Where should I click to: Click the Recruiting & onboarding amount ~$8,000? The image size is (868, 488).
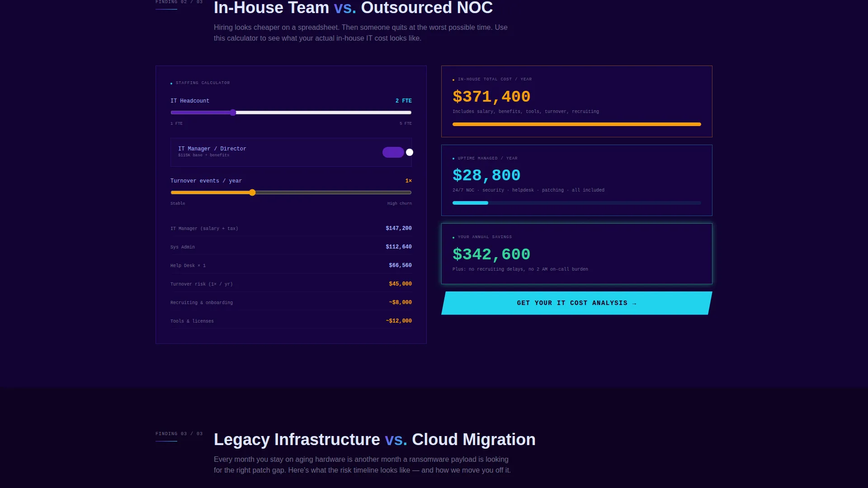[x=400, y=302]
